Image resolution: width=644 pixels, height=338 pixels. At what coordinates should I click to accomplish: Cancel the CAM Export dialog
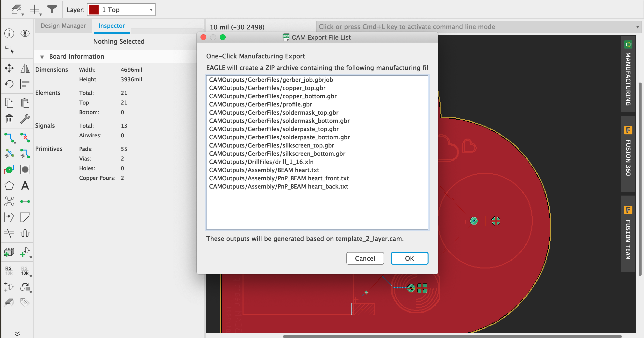tap(365, 258)
